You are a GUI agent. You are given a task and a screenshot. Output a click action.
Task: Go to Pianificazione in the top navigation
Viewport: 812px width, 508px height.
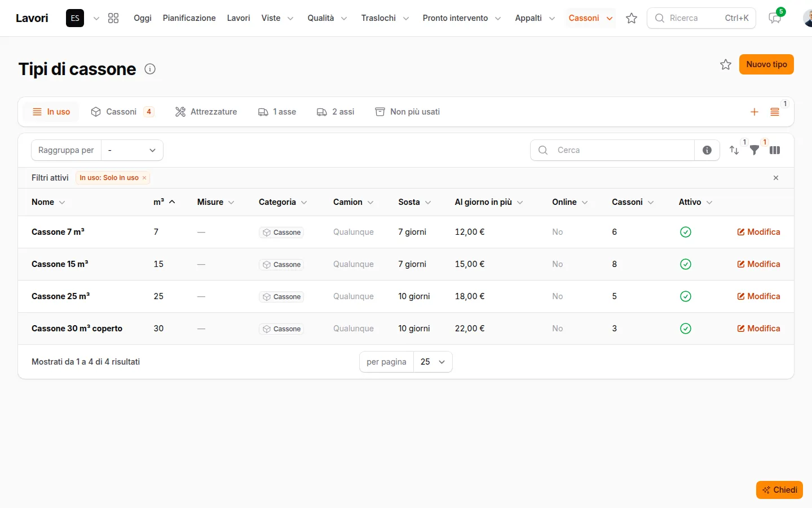[189, 18]
